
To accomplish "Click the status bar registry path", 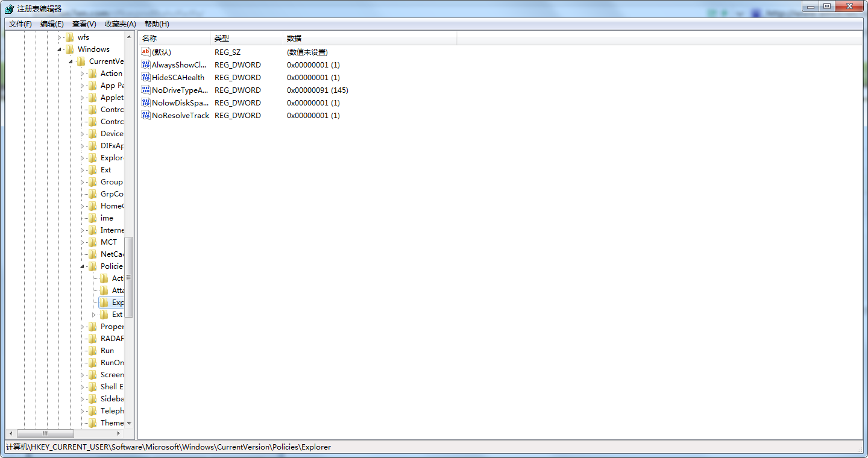I will [x=168, y=447].
